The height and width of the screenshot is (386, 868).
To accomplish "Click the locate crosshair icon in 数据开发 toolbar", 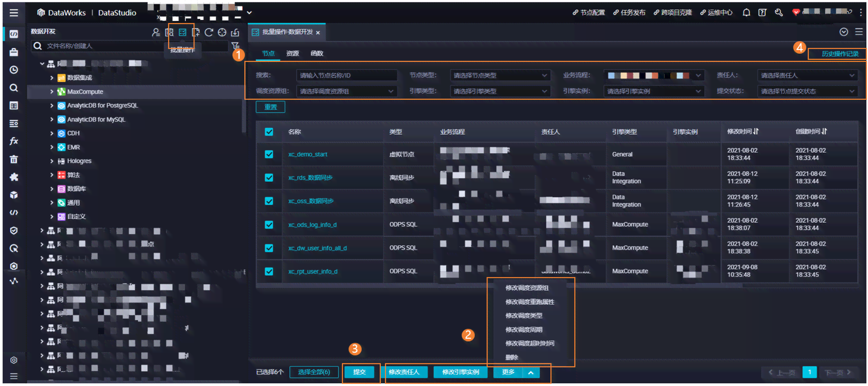I will 222,33.
